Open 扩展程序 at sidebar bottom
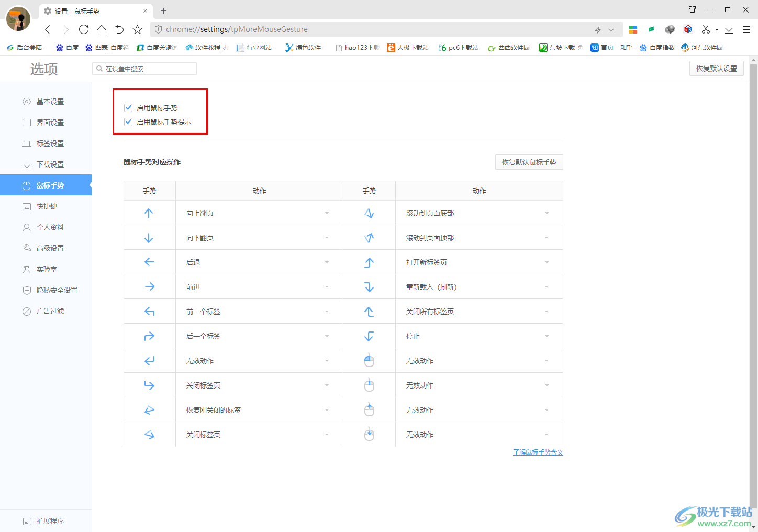758x532 pixels. (x=46, y=521)
